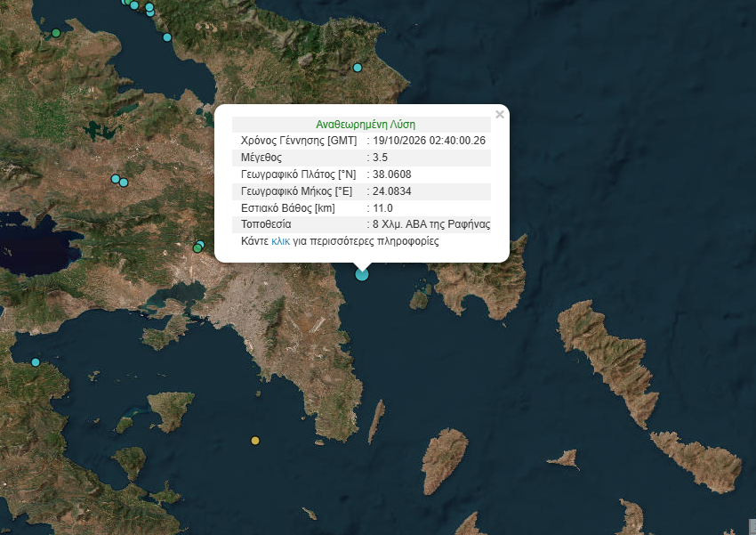Select the 'Χρόνος Γέννησης [GMT]' label

299,141
